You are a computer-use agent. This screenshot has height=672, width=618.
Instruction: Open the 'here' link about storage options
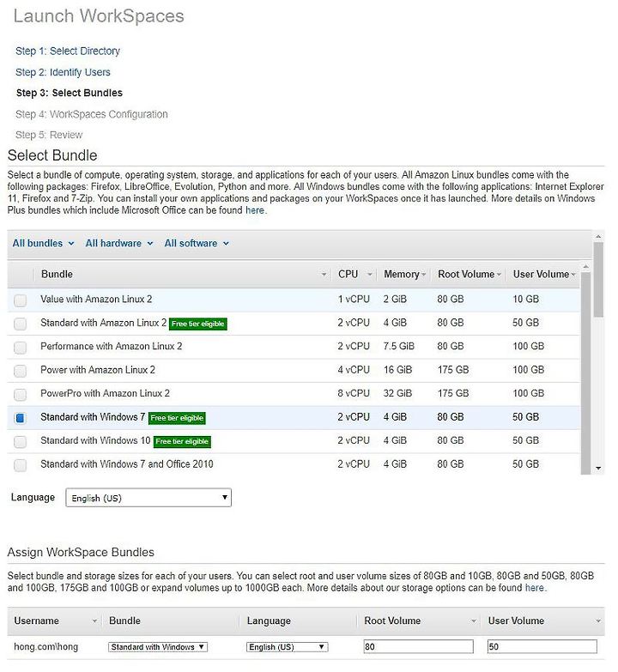coord(535,588)
